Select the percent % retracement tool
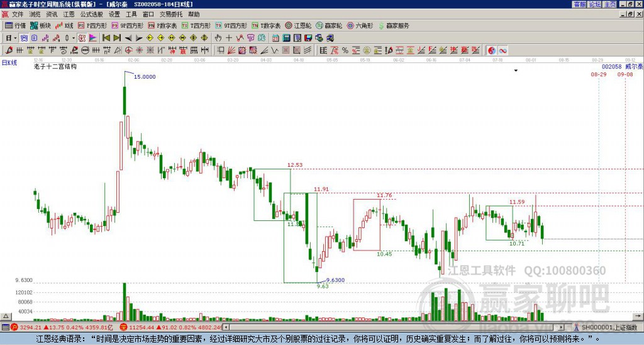 [x=345, y=50]
